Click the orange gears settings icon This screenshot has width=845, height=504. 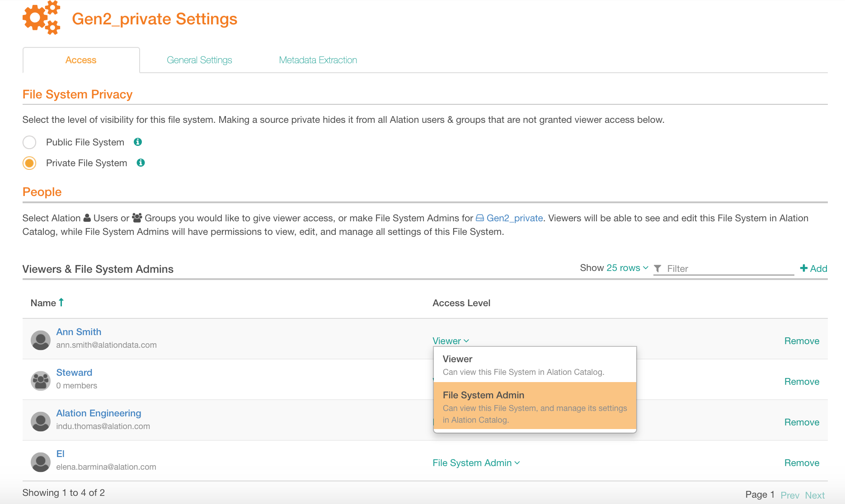(x=42, y=18)
